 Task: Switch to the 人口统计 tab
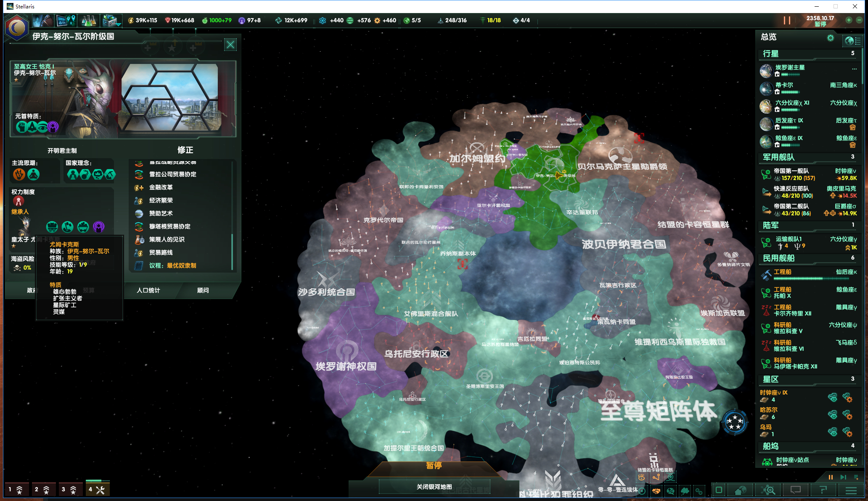click(x=148, y=290)
